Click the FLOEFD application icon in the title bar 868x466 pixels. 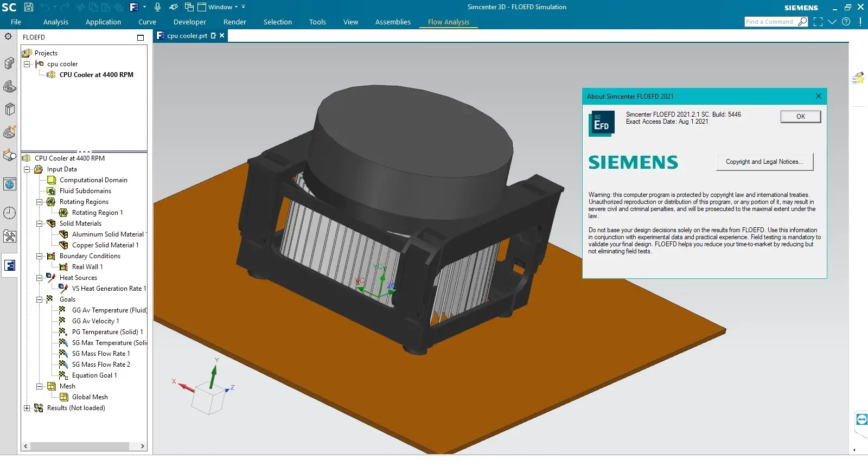(134, 7)
